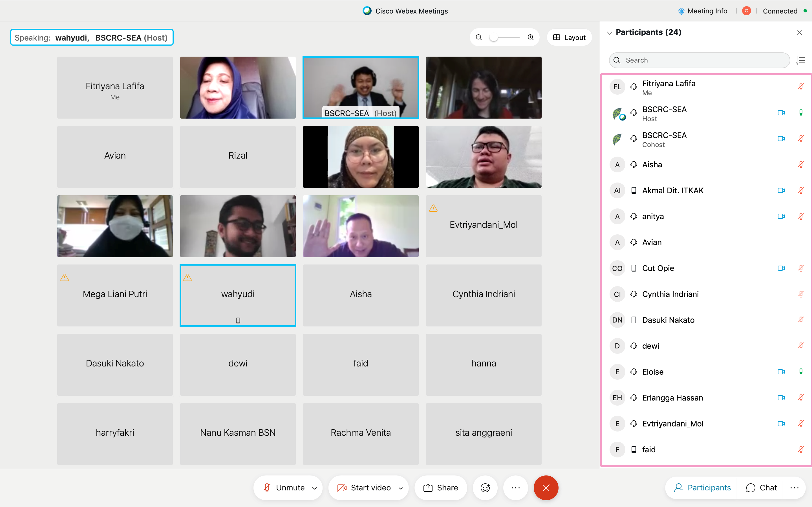
Task: Click the leave meeting red button
Action: pyautogui.click(x=546, y=488)
